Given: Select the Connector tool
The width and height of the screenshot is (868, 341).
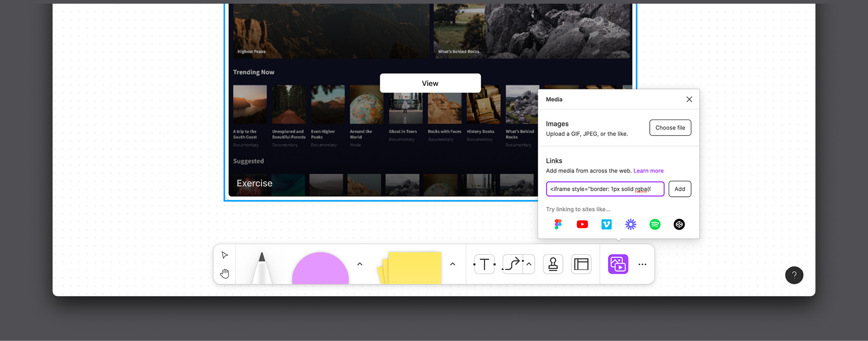Looking at the screenshot, I should click(x=512, y=264).
